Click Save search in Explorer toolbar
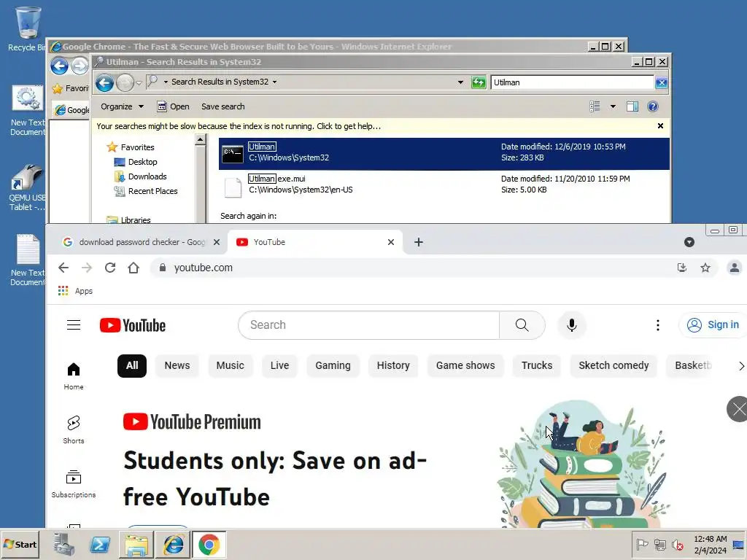 (223, 106)
